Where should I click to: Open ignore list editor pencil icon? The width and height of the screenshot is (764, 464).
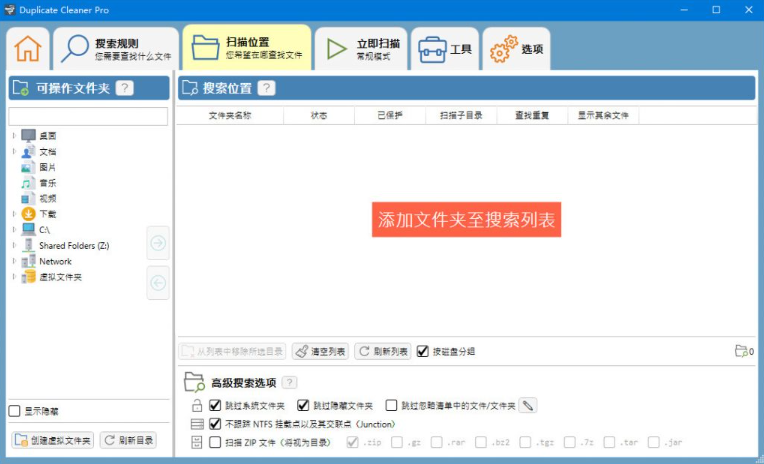[528, 406]
